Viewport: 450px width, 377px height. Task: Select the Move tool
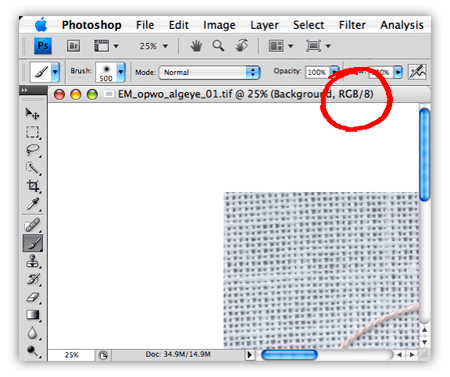pyautogui.click(x=32, y=114)
